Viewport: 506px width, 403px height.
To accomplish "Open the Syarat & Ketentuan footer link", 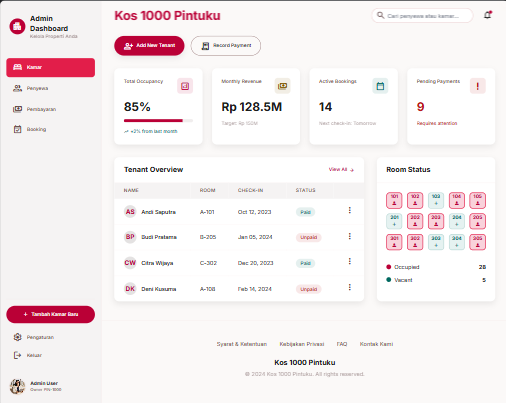I will 242,344.
